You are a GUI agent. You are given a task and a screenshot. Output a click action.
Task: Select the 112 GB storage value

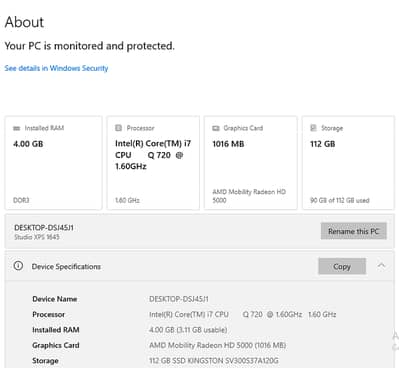tap(323, 144)
